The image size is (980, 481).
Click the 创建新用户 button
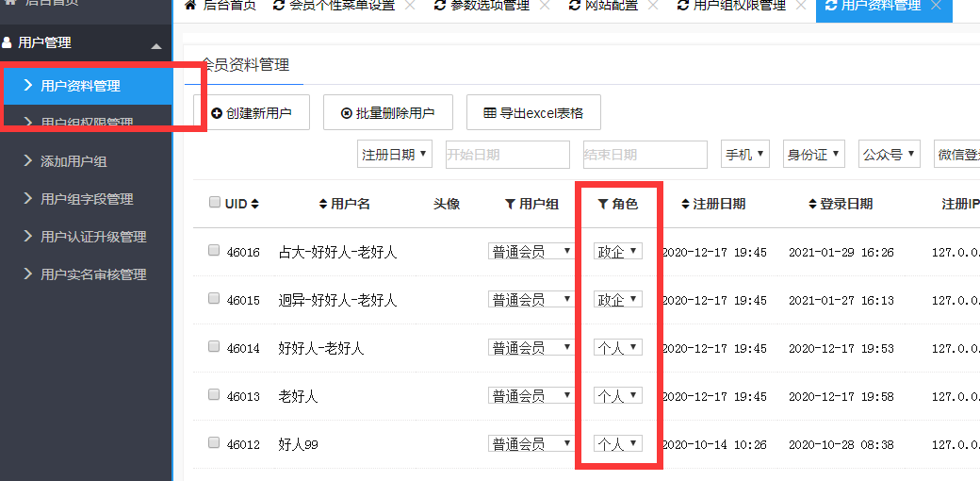[x=251, y=113]
